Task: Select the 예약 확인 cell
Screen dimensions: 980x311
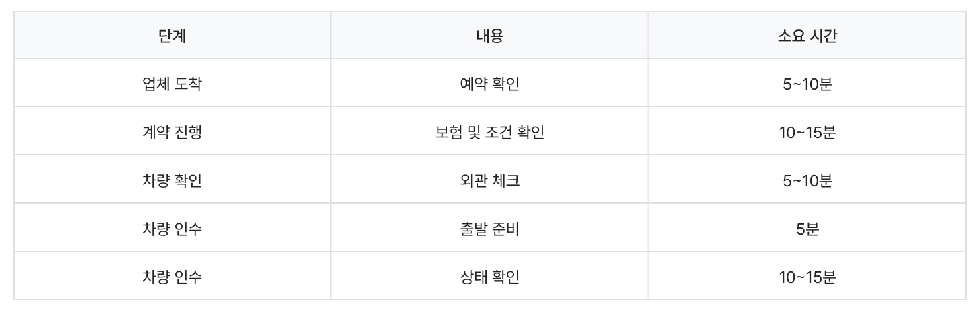Action: (489, 83)
